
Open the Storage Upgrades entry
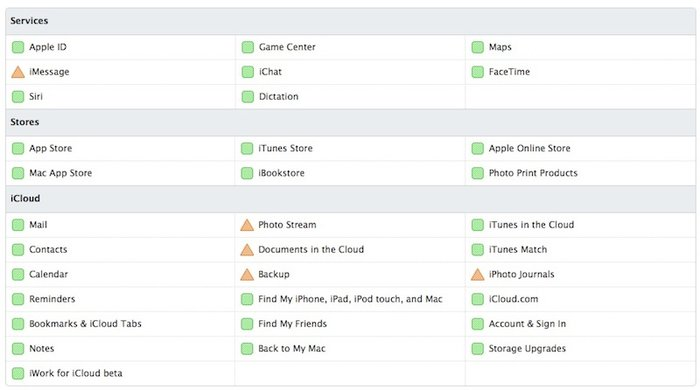tap(527, 349)
